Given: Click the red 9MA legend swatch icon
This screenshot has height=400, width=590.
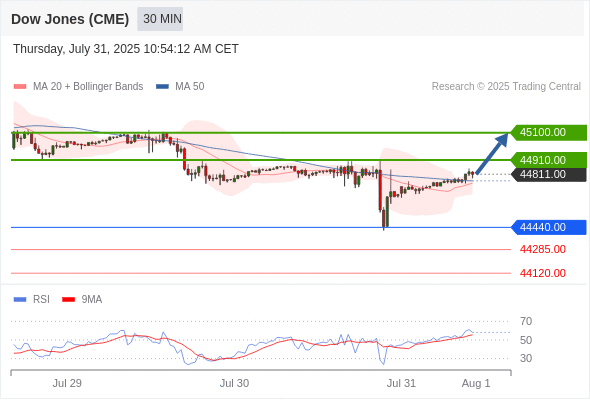Looking at the screenshot, I should click(68, 300).
